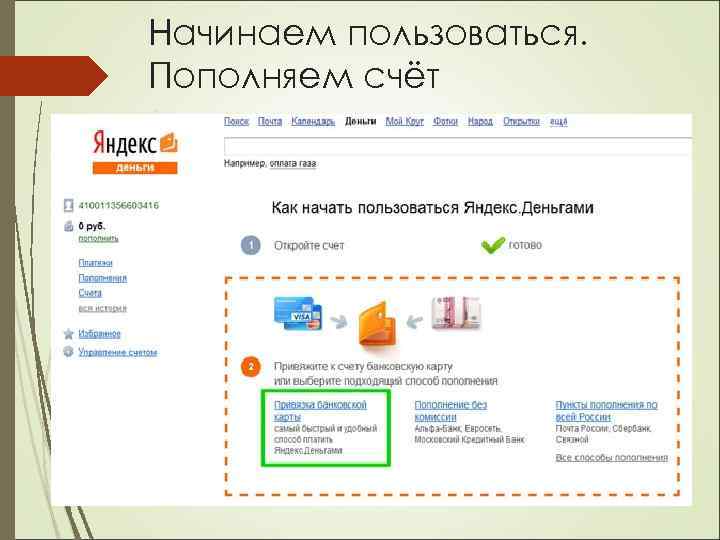Image resolution: width=720 pixels, height=540 pixels.
Task: Click Привяжите к счету банковскую карту text
Action: pyautogui.click(x=363, y=366)
